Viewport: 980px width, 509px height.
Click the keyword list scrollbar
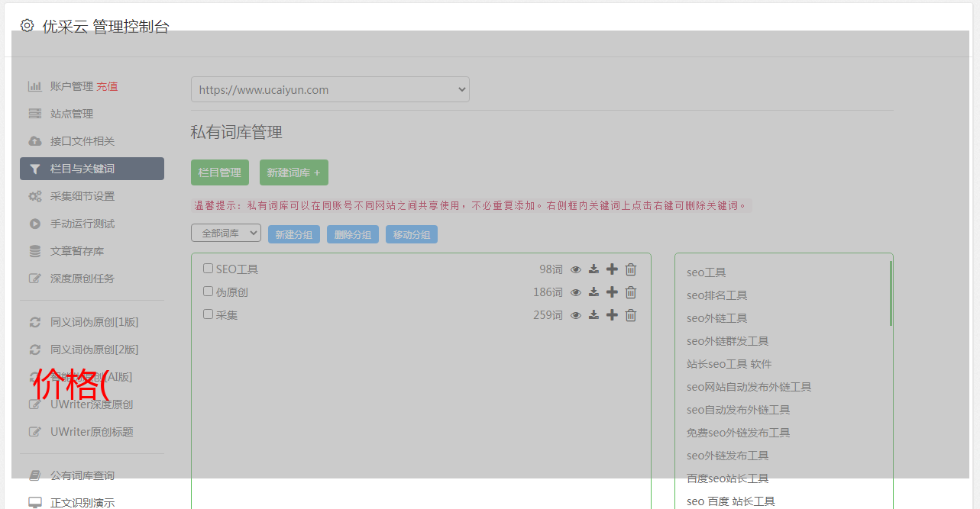point(891,294)
